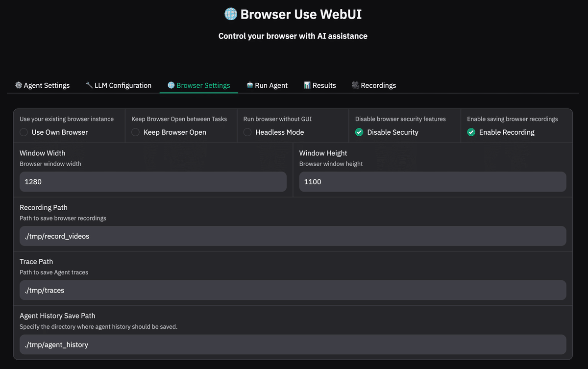Click the Window Height field showing 1100
The height and width of the screenshot is (369, 588).
tap(433, 182)
